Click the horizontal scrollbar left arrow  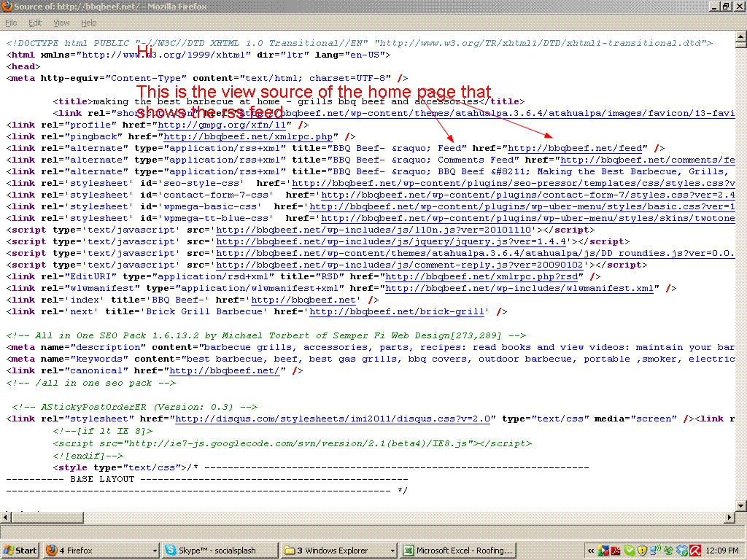pos(5,517)
